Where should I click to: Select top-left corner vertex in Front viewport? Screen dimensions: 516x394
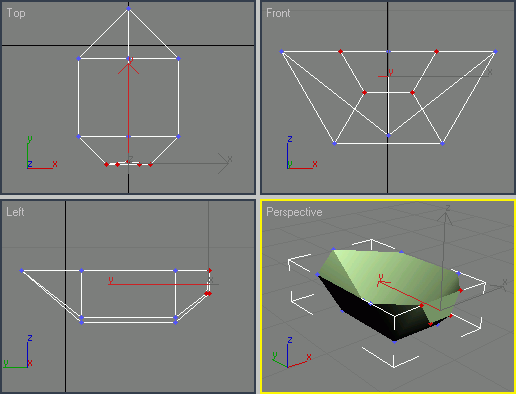(282, 51)
